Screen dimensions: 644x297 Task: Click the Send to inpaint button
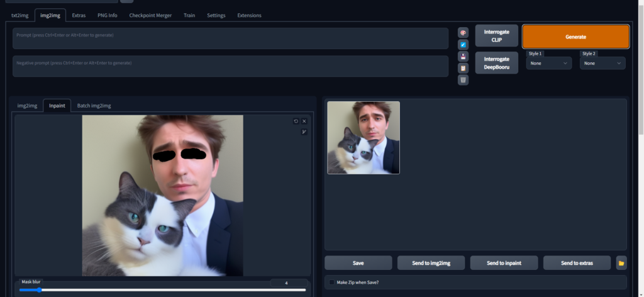coord(504,263)
